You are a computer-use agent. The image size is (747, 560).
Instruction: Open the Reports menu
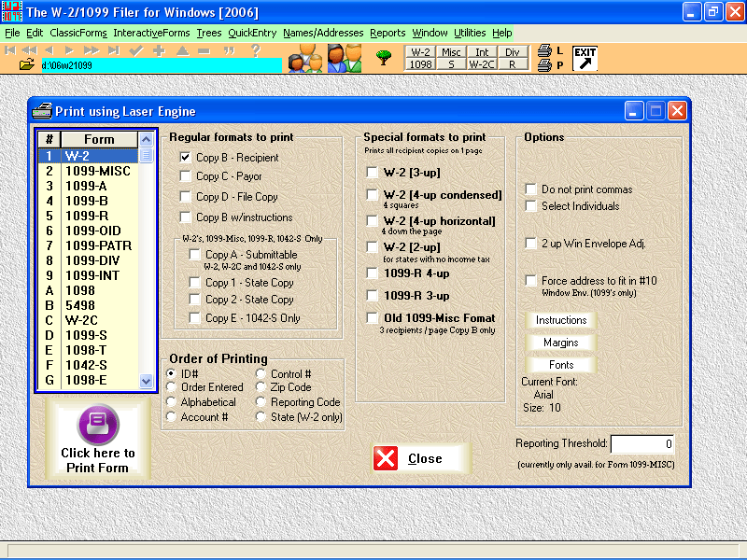(x=388, y=33)
